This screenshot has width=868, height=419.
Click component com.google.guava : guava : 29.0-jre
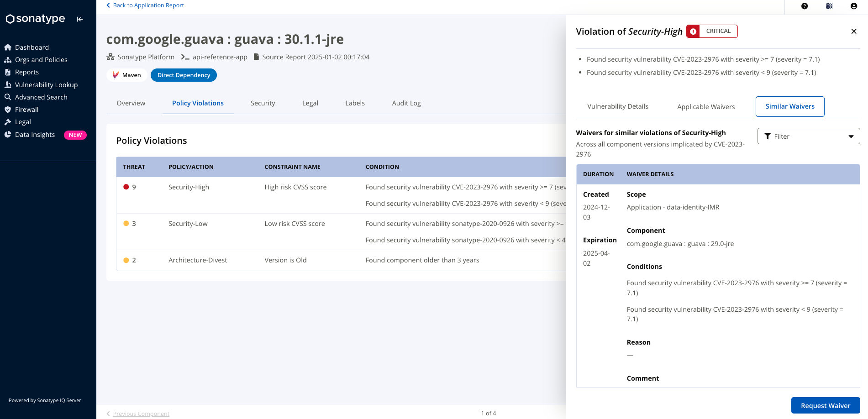pos(680,244)
